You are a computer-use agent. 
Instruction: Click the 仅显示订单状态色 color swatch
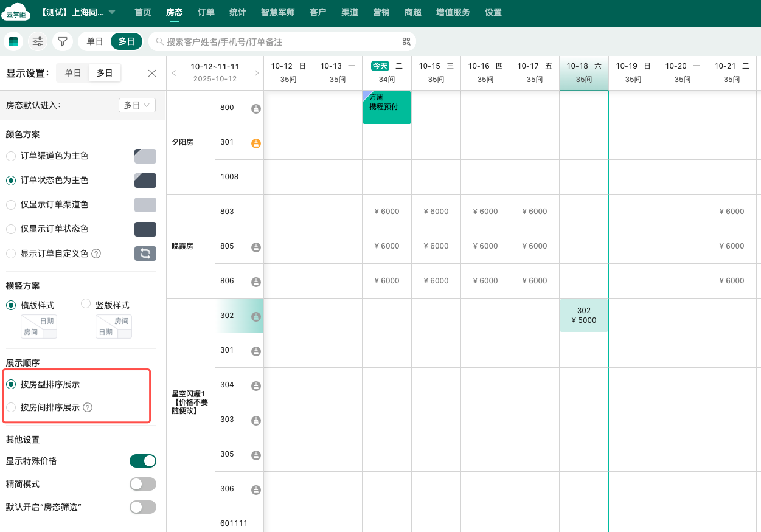pyautogui.click(x=145, y=229)
